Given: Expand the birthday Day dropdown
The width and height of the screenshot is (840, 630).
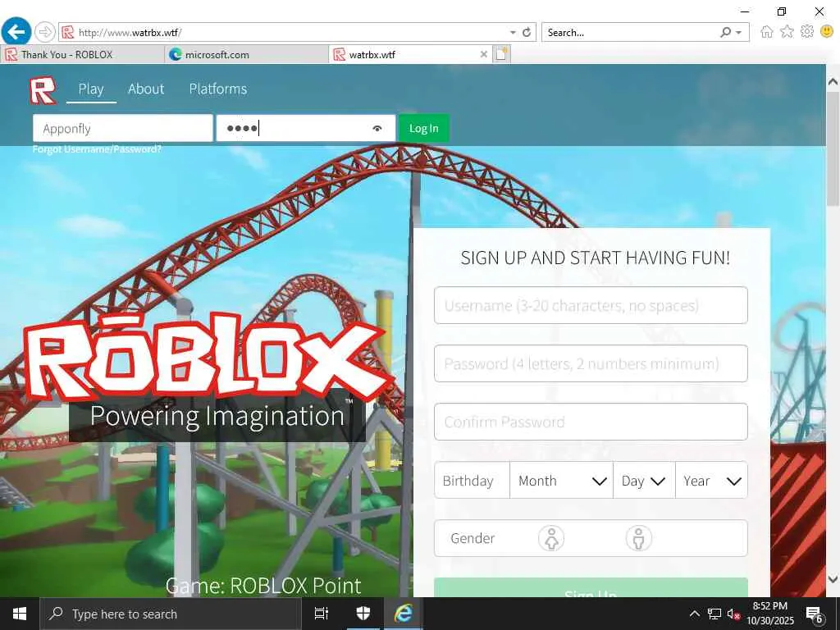Looking at the screenshot, I should 644,481.
